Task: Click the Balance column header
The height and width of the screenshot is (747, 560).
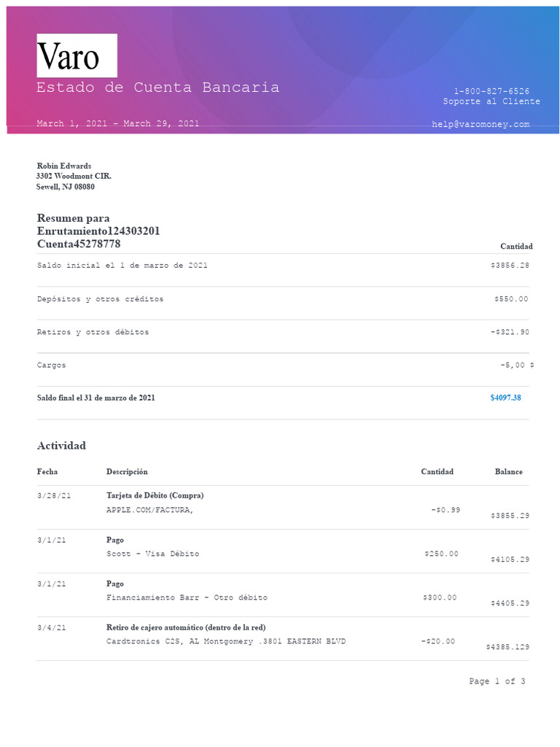Action: 508,472
